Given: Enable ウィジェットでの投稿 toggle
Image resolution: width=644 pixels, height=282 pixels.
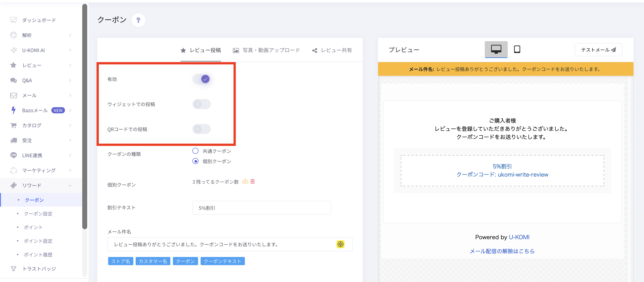Looking at the screenshot, I should 201,104.
